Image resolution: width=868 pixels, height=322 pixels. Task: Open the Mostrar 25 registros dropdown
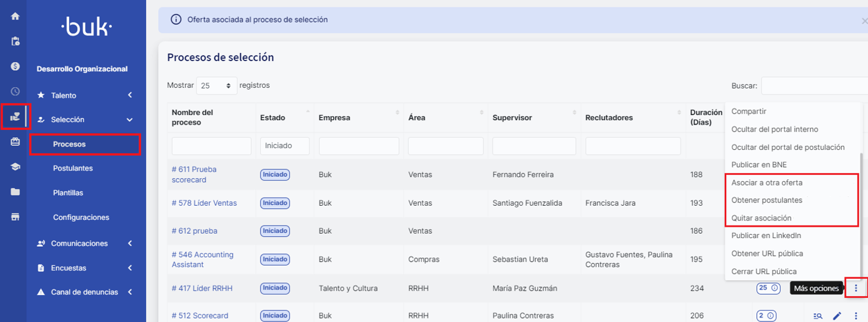click(x=216, y=86)
